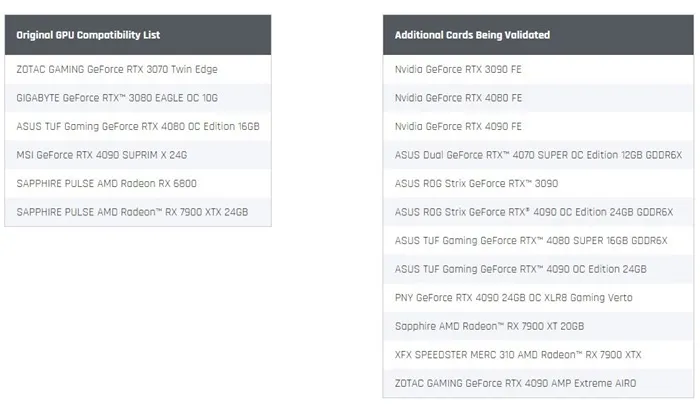This screenshot has width=700, height=406.
Task: Click SAPPHIRE PULSE AMD Radeon RX 6800 row
Action: 138,184
